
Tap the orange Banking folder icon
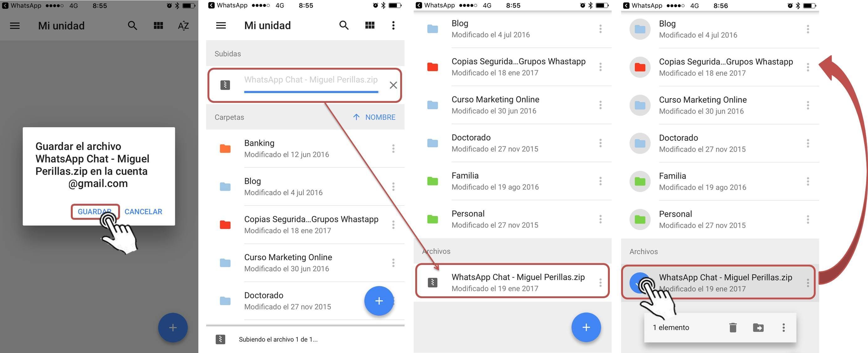point(225,148)
